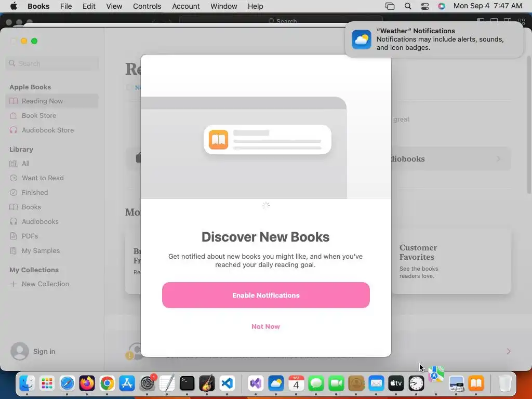Viewport: 532px width, 399px height.
Task: Open Launchpad from the Dock
Action: click(x=47, y=383)
